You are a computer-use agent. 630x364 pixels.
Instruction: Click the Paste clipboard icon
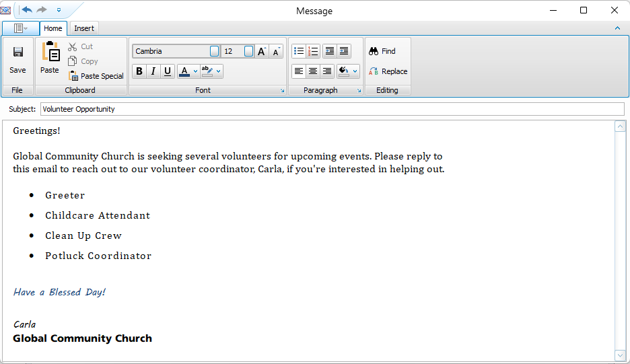[50, 58]
